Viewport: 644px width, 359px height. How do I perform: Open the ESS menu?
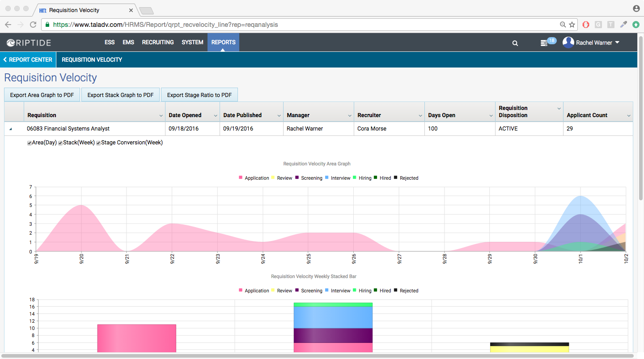tap(110, 42)
